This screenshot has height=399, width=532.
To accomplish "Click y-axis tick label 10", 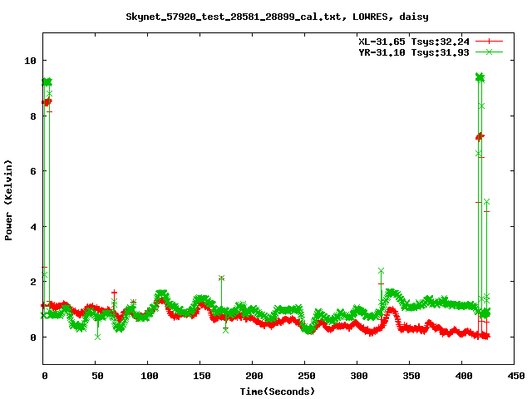I will pyautogui.click(x=30, y=61).
